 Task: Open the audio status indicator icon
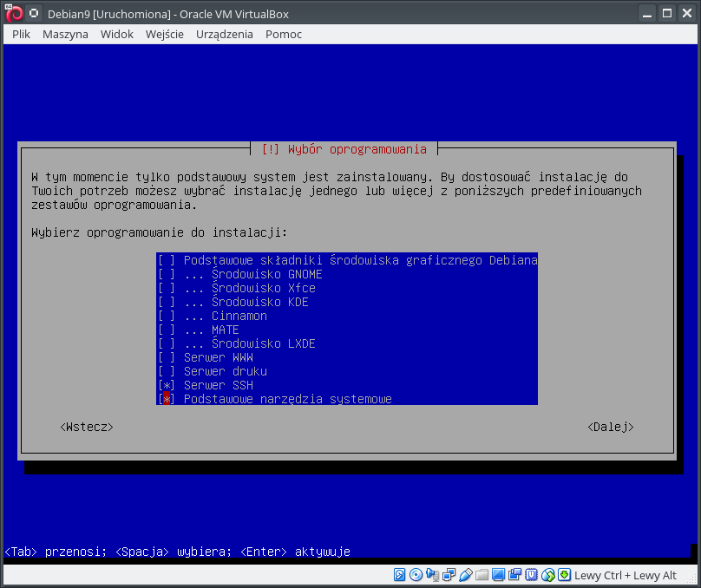point(433,575)
